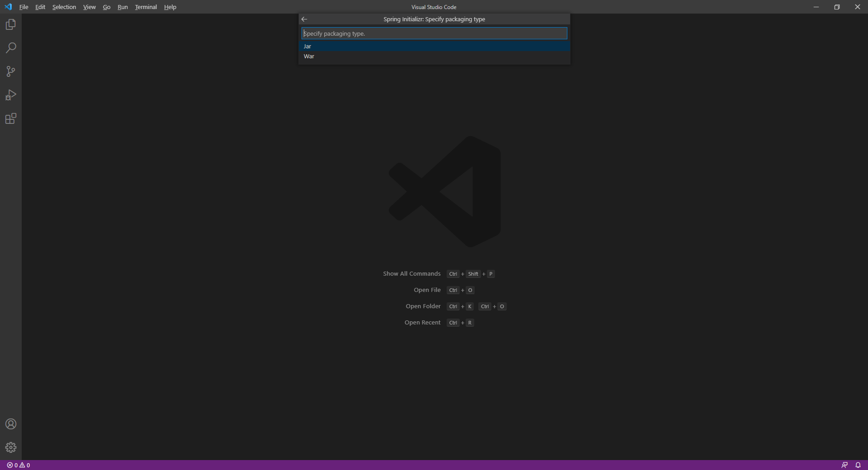
Task: Open the Extensions view
Action: click(11, 118)
